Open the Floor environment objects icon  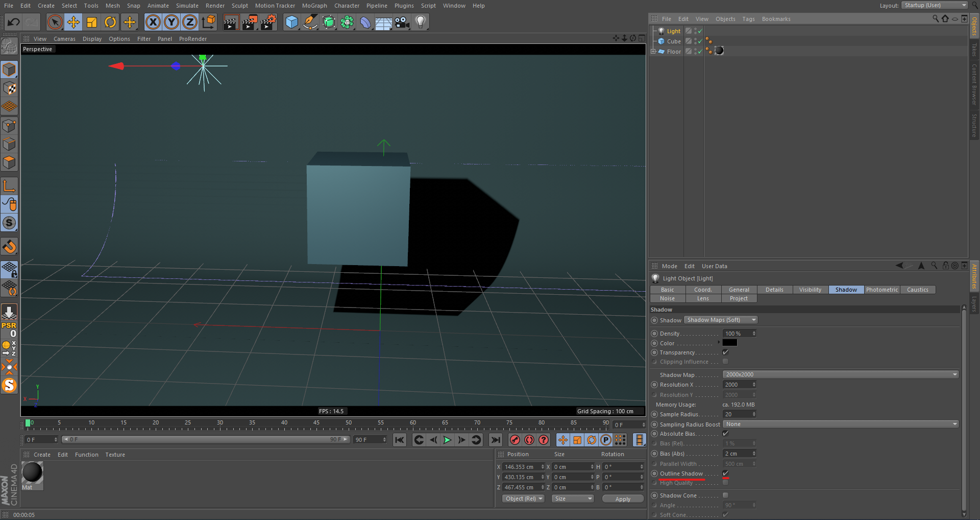coord(384,22)
